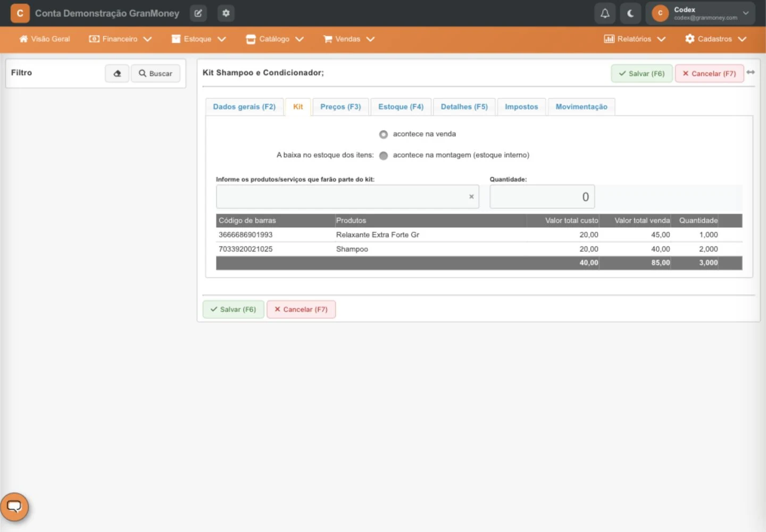The image size is (766, 532).
Task: Open the Codex user account menu
Action: tap(700, 13)
